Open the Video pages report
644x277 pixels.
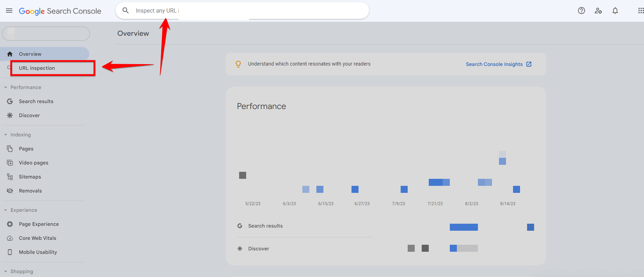click(34, 163)
